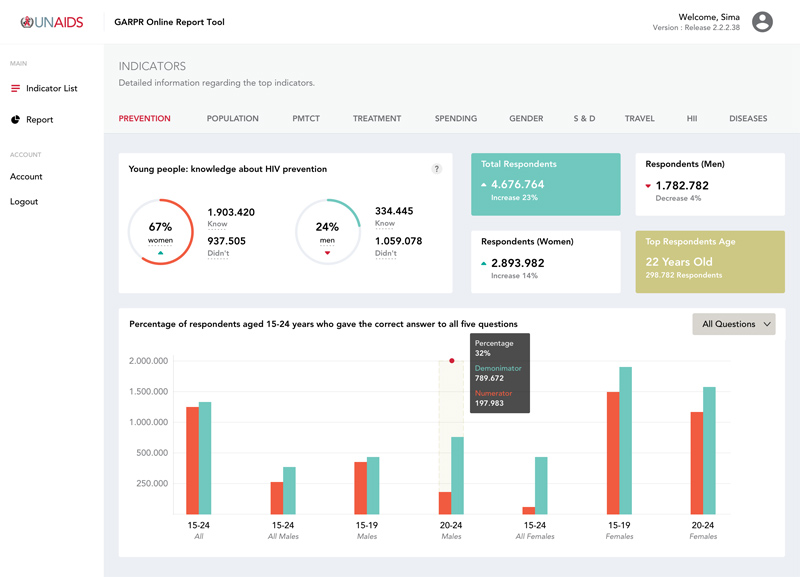Open the GENDER tab
Image resolution: width=800 pixels, height=577 pixels.
pyautogui.click(x=526, y=118)
